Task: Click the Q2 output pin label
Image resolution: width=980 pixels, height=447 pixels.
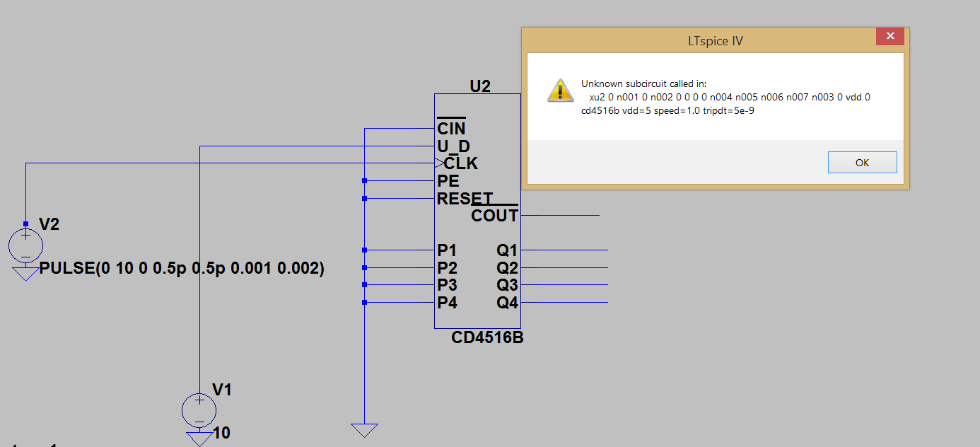Action: coord(508,268)
